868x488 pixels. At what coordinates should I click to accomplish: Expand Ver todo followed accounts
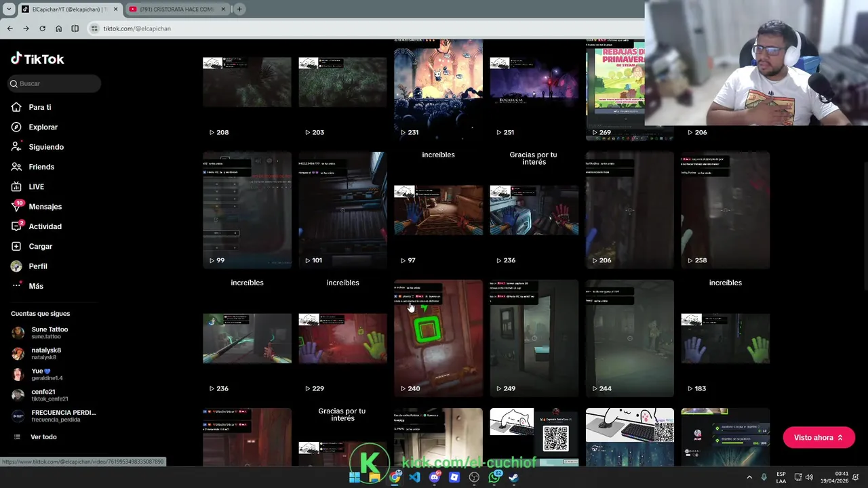tap(35, 437)
